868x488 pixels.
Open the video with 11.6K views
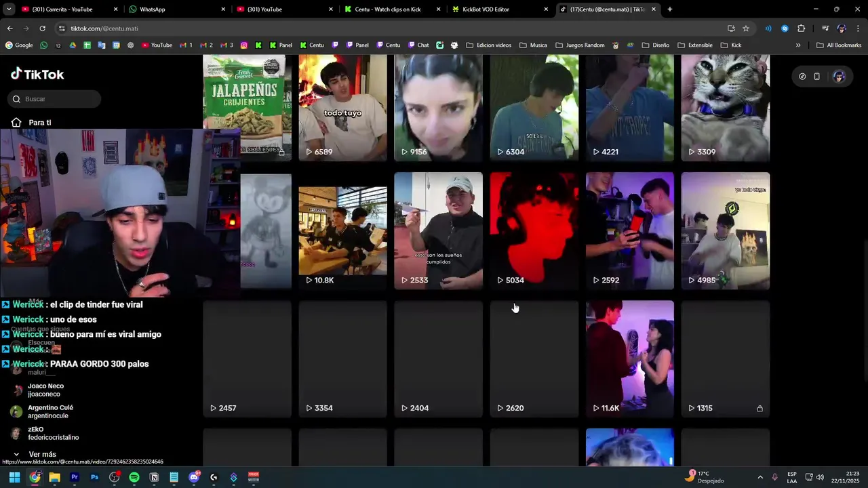click(x=630, y=359)
